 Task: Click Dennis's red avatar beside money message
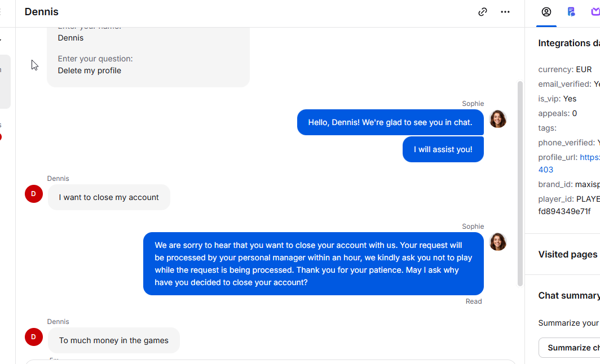[34, 337]
